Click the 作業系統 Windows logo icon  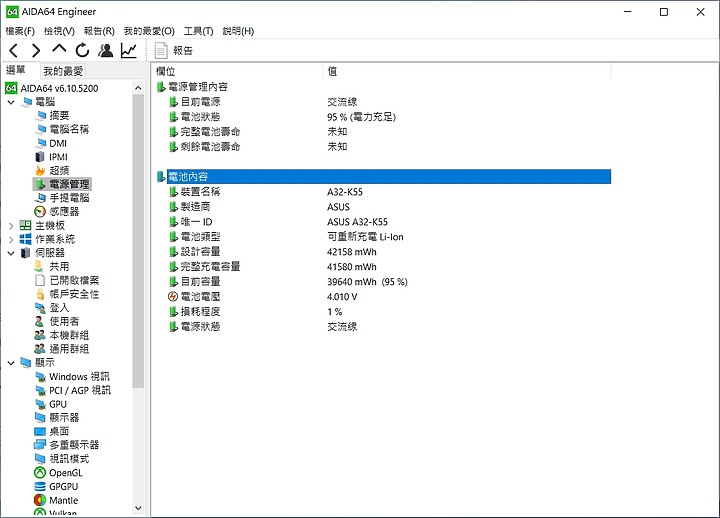pyautogui.click(x=26, y=239)
